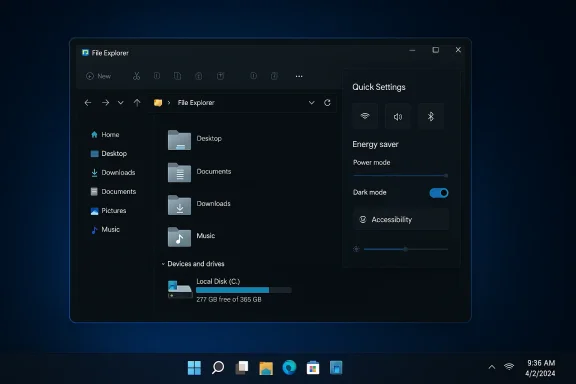Click the Accessibility person icon
Image resolution: width=576 pixels, height=384 pixels.
[x=363, y=219]
